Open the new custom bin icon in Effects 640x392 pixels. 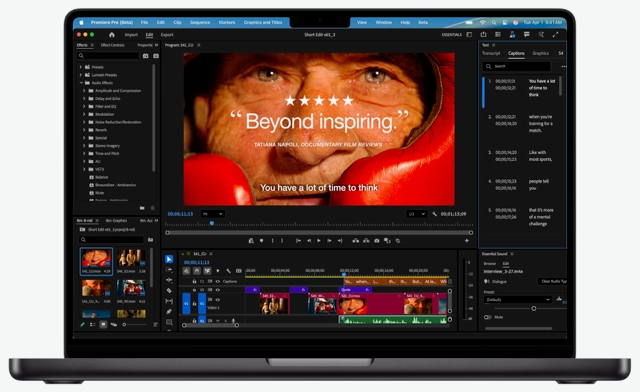point(142,208)
